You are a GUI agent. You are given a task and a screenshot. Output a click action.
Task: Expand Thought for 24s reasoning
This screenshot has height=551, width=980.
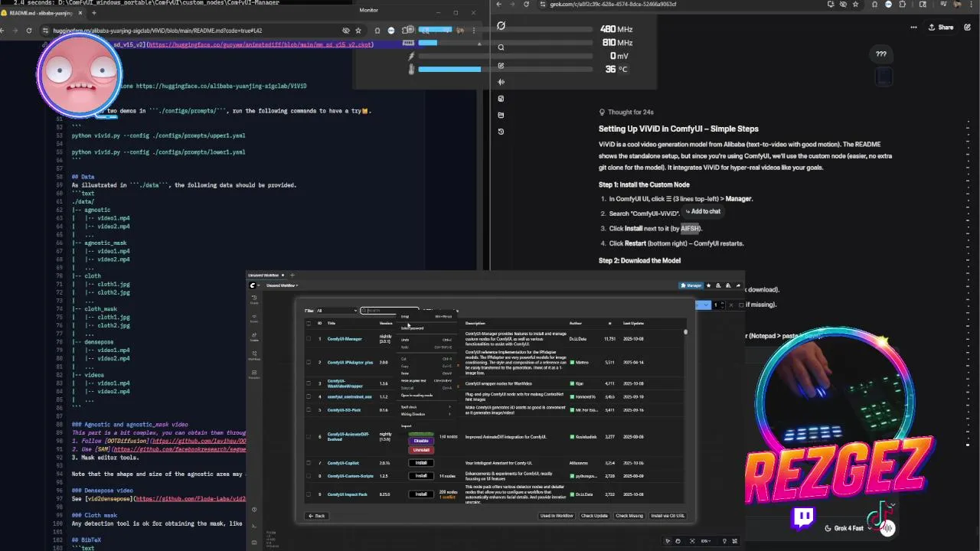point(626,112)
